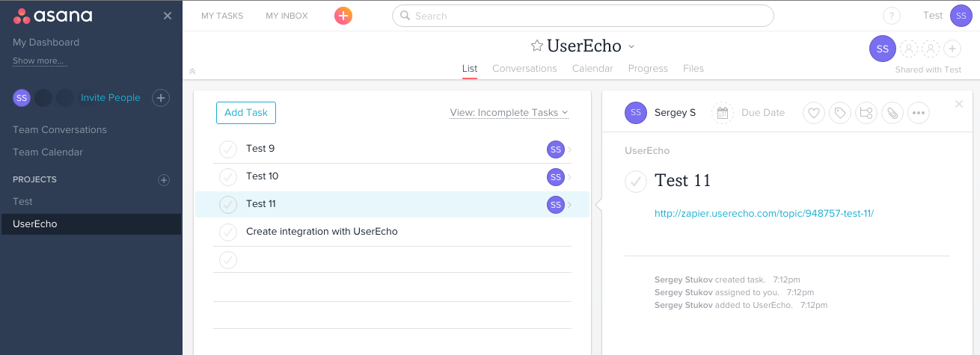Switch to the List tab

tap(470, 68)
